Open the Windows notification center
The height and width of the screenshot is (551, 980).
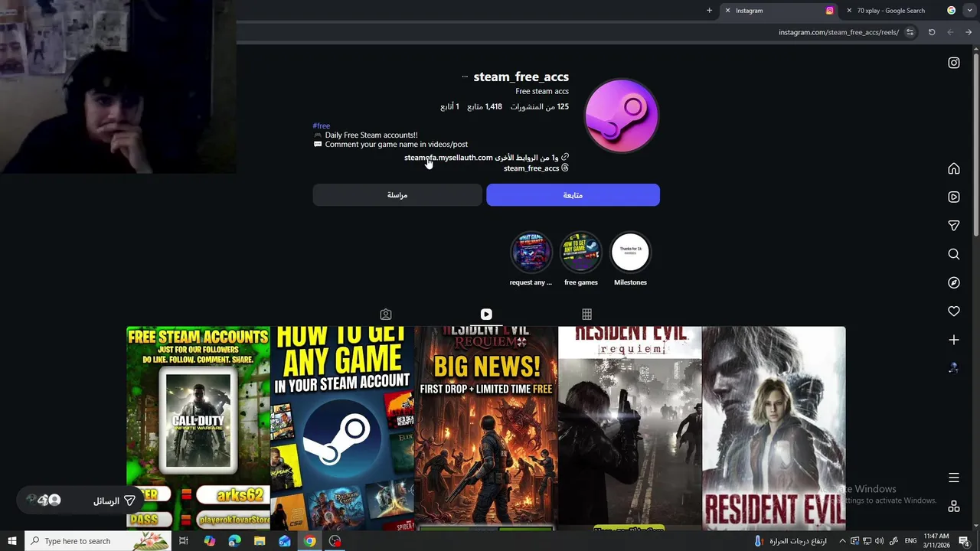(x=964, y=541)
